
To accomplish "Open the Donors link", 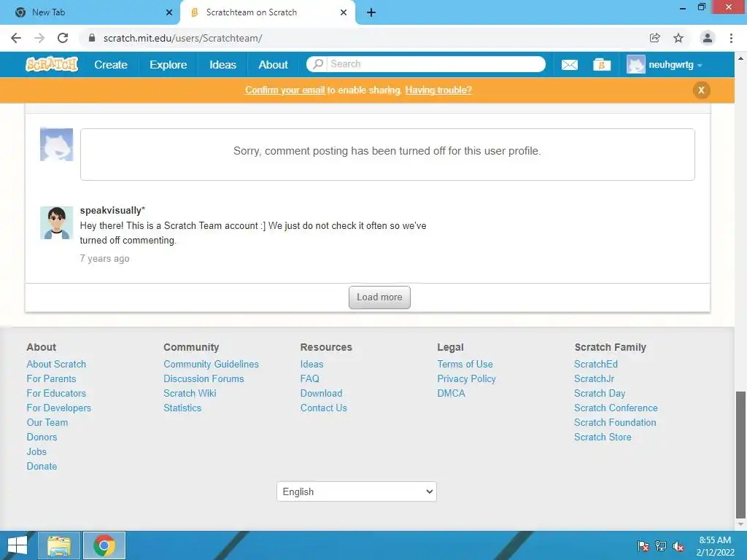I will tap(42, 437).
